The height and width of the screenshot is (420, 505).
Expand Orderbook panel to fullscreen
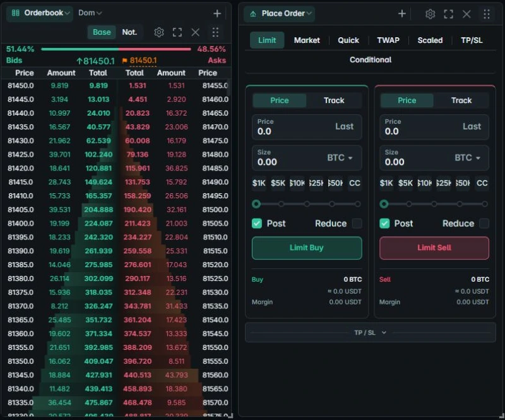177,32
